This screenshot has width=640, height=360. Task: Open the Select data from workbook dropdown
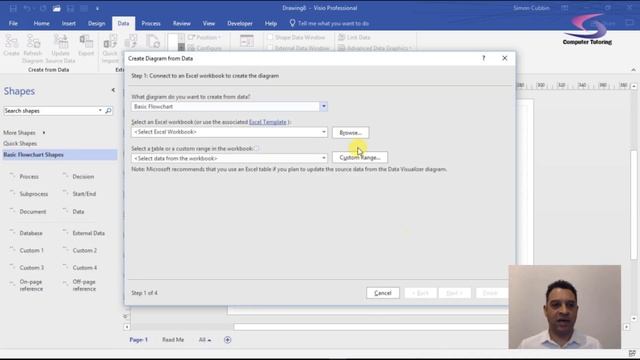coord(324,158)
